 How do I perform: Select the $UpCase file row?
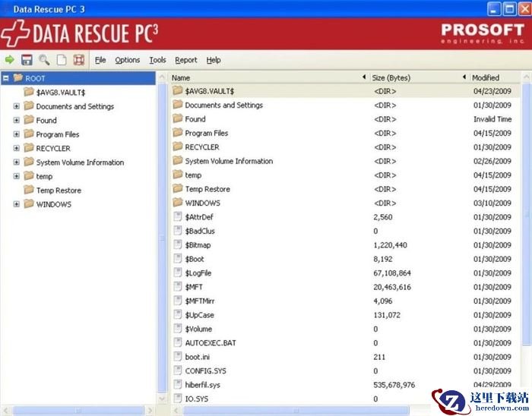click(344, 315)
